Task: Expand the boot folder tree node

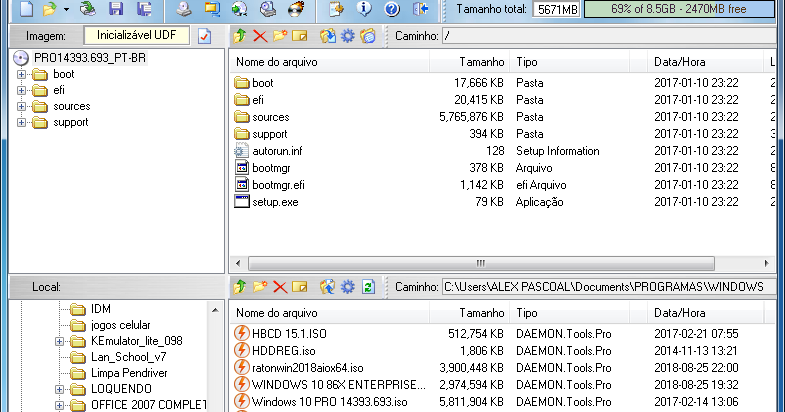Action: coord(21,75)
